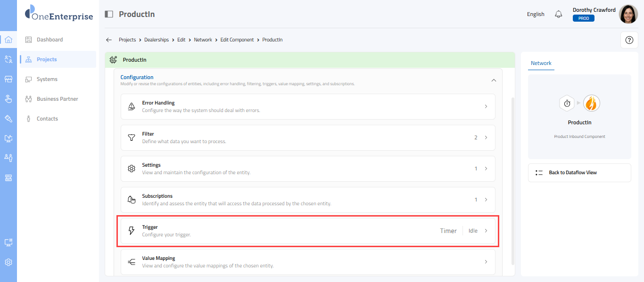644x282 pixels.
Task: Open the gear settings icon in left rail
Action: (8, 262)
